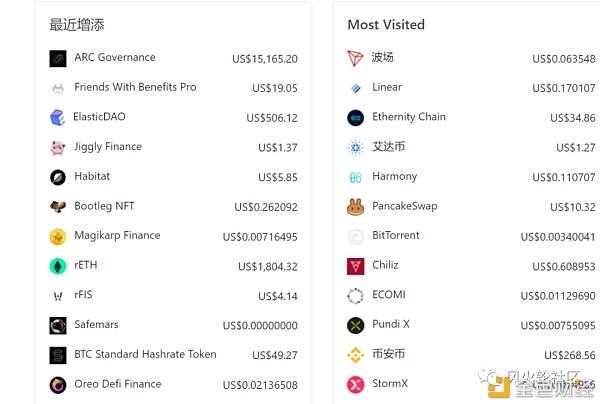Click the rETH green diamond icon
This screenshot has height=404, width=600.
(x=58, y=266)
